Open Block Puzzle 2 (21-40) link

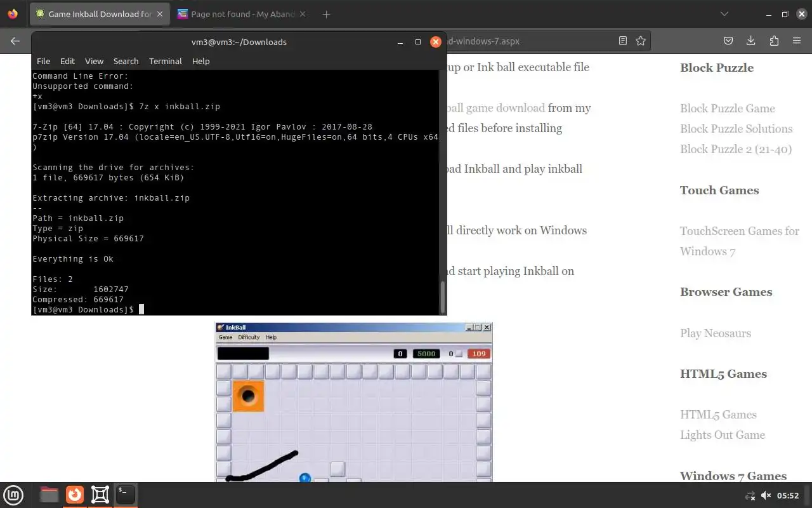coord(736,149)
